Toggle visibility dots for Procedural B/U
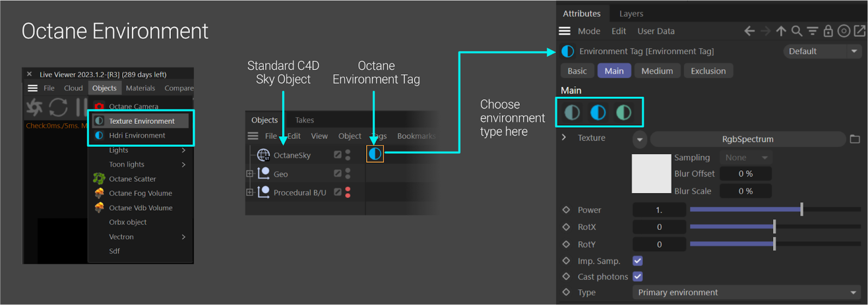868x305 pixels. click(x=348, y=192)
